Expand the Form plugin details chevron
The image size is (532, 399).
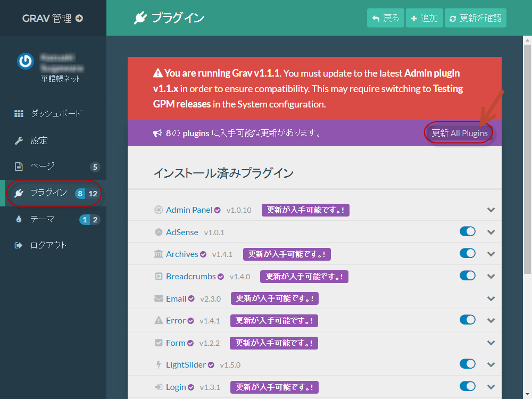click(491, 343)
